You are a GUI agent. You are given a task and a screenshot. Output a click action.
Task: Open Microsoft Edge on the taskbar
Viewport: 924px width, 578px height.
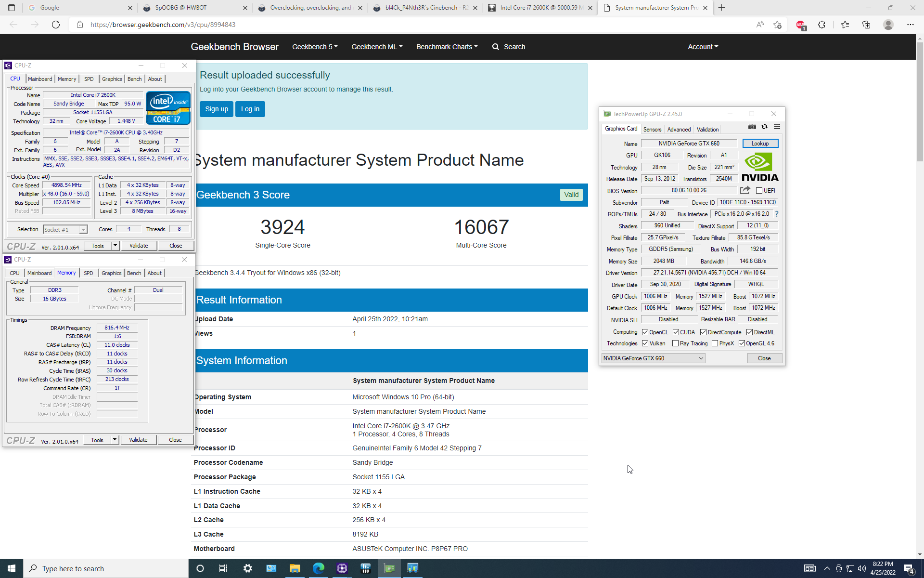tap(318, 568)
